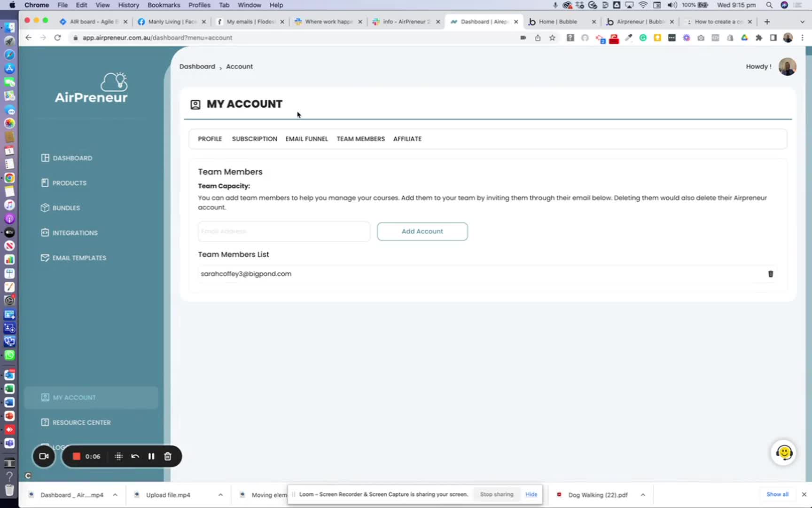Toggle the Chrome side panel icon
The width and height of the screenshot is (812, 508).
pos(773,38)
